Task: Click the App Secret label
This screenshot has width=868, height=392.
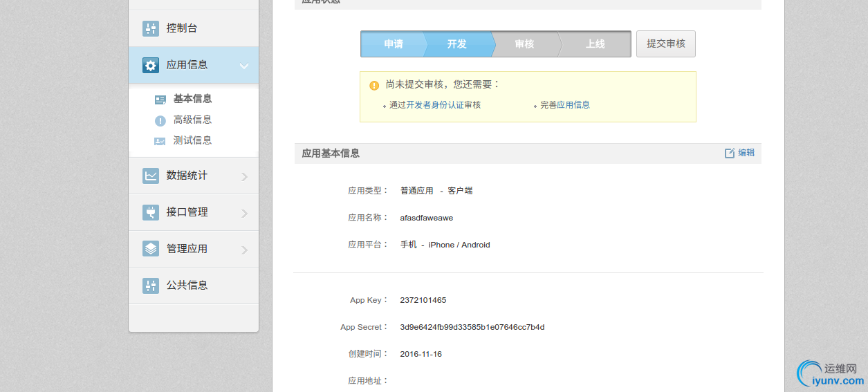Action: point(364,328)
